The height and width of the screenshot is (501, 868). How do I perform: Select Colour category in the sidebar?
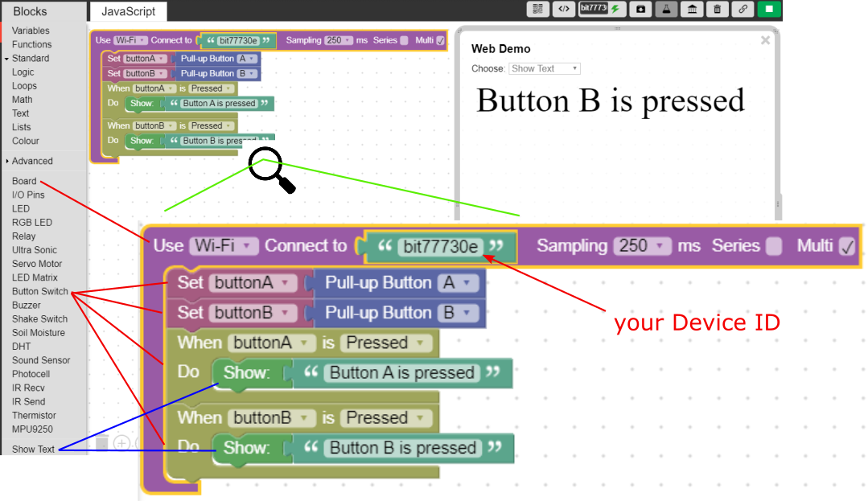pos(25,141)
